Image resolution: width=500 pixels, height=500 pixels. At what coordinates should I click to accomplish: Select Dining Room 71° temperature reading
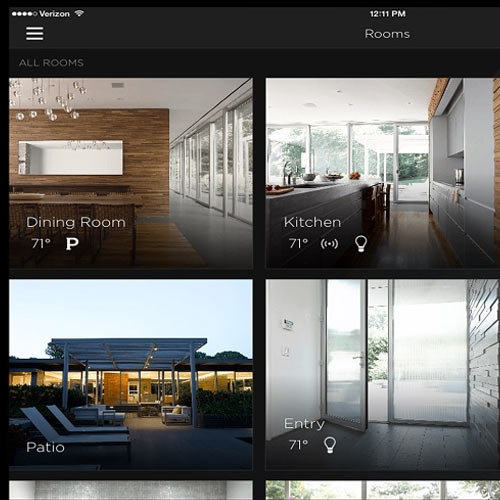[41, 244]
